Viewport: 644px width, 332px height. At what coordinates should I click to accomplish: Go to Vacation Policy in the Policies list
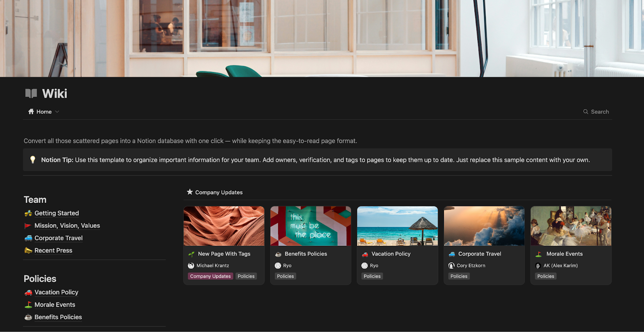(56, 292)
